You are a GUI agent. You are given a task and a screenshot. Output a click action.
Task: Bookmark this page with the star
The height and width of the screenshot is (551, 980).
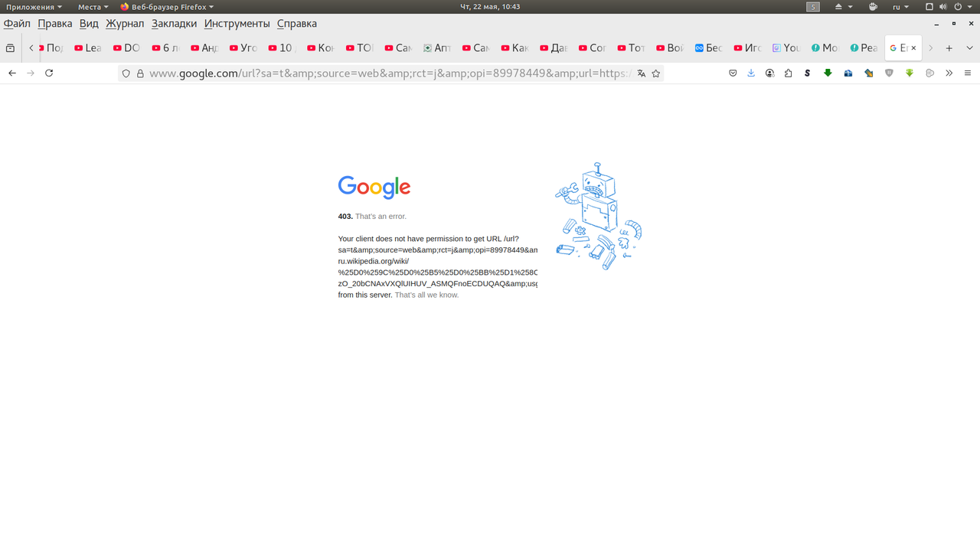656,73
